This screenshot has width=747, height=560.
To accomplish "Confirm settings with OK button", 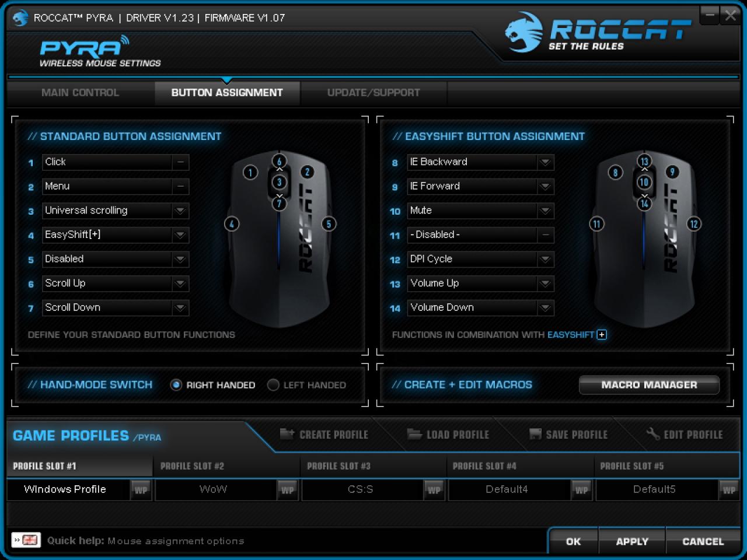I will click(x=573, y=542).
